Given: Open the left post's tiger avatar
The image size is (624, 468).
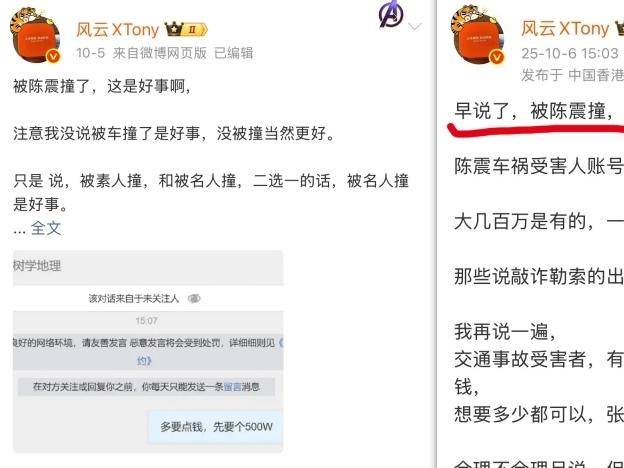Looking at the screenshot, I should (35, 35).
